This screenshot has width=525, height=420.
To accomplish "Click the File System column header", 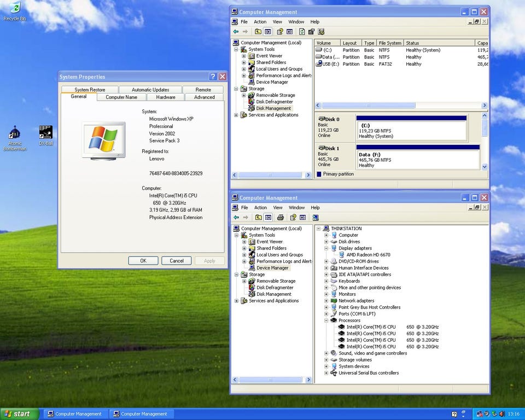I will [390, 43].
